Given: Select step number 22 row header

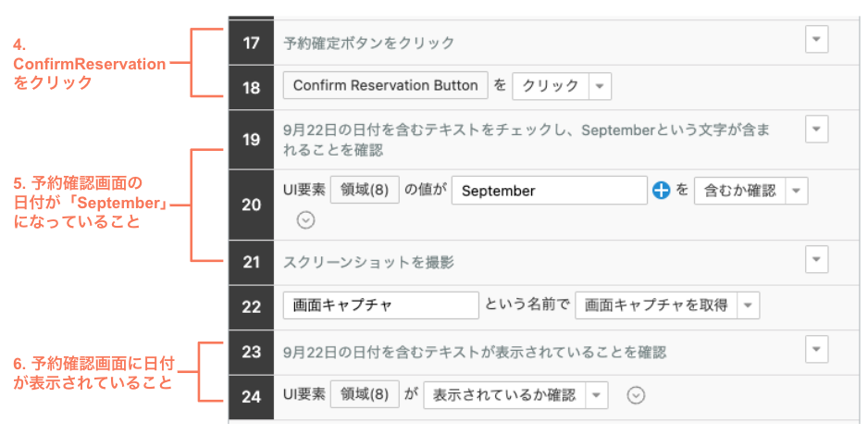Looking at the screenshot, I should click(x=252, y=306).
